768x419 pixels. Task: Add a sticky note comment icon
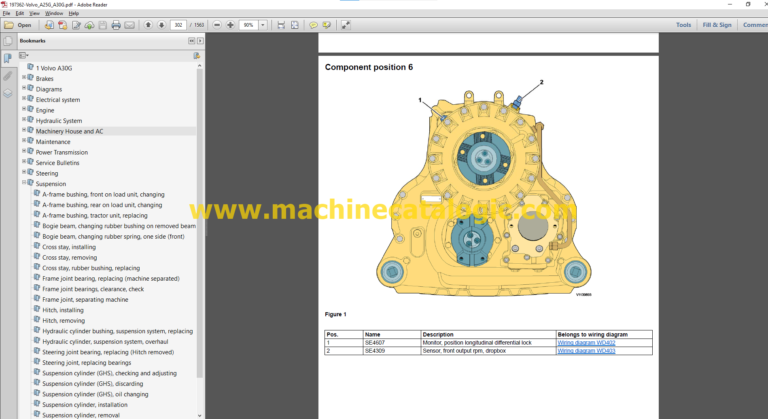click(313, 25)
